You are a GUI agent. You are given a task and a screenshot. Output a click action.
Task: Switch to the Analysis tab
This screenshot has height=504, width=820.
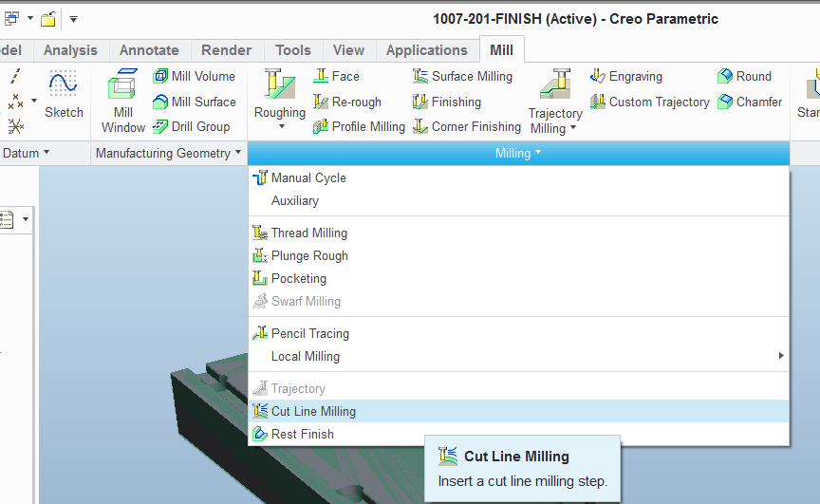[x=70, y=50]
